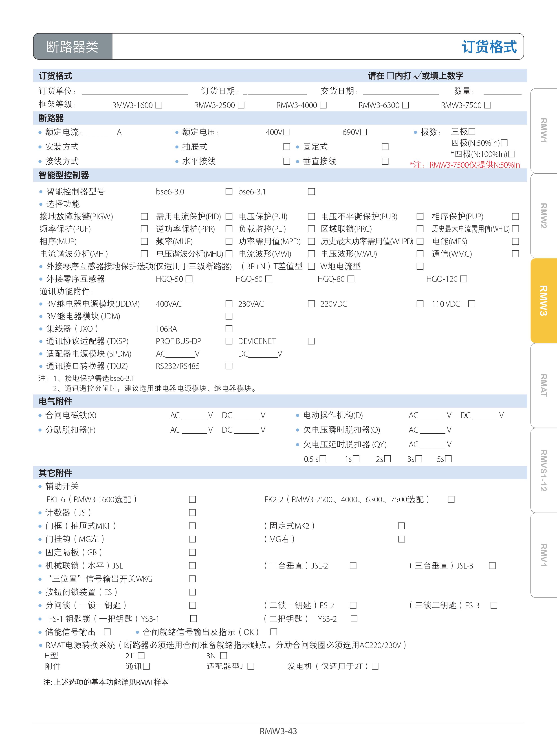Tick the 相序保护(PUP) function checkbox
557x756 pixels.
point(515,216)
